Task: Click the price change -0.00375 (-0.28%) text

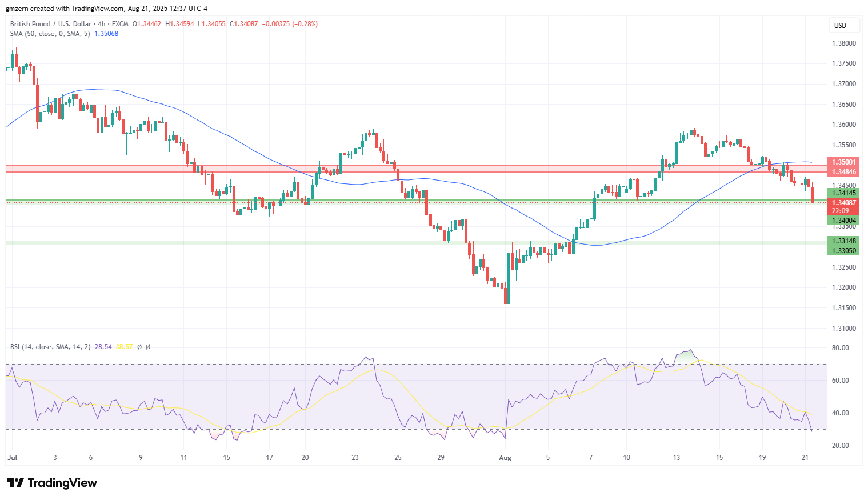Action: pyautogui.click(x=290, y=24)
